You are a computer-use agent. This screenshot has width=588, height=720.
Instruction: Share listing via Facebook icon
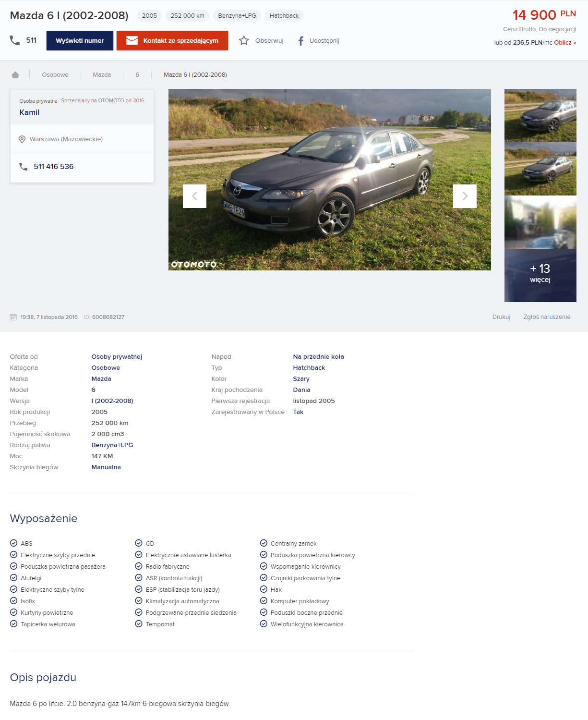(300, 41)
